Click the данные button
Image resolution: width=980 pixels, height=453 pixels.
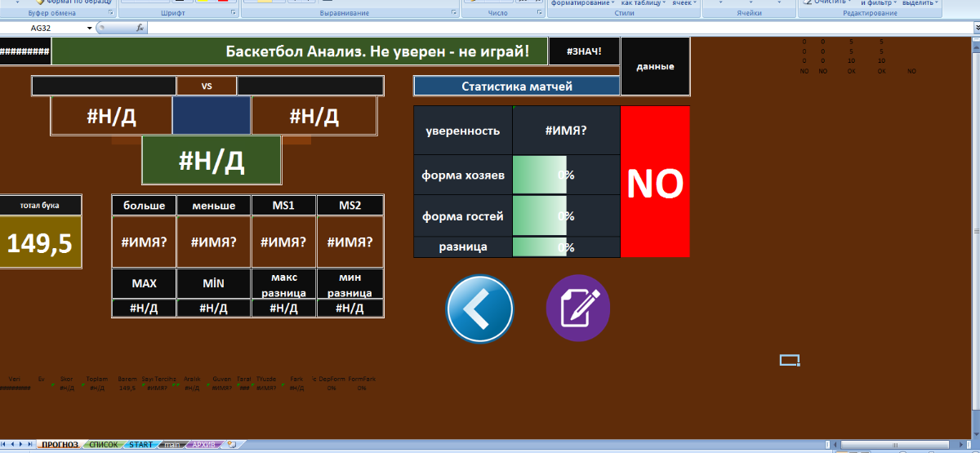[x=655, y=65]
